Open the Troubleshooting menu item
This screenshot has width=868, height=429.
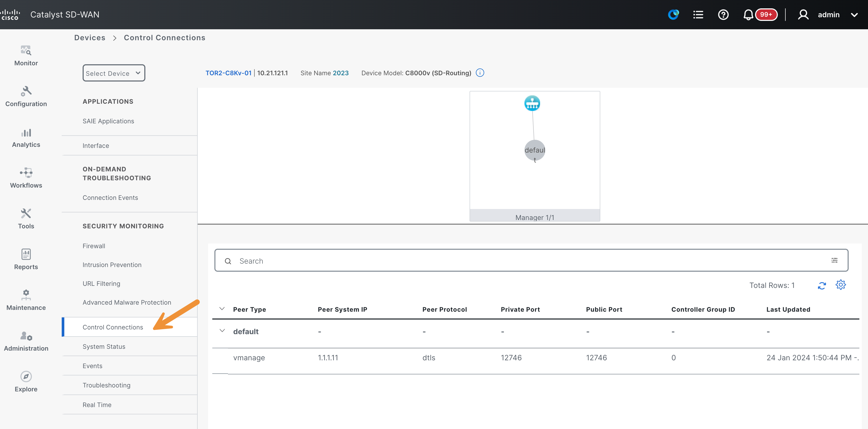(x=106, y=385)
